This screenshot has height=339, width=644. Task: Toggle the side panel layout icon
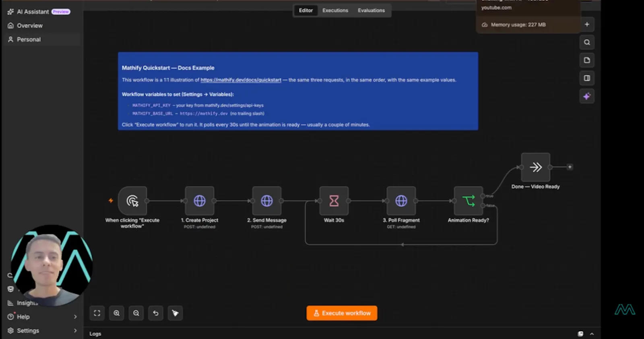(587, 78)
